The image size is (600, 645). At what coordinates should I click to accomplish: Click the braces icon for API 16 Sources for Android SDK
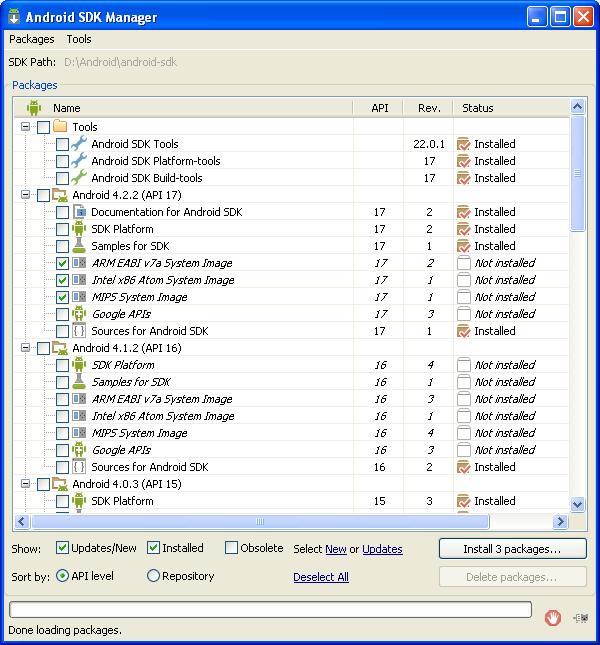click(x=79, y=467)
